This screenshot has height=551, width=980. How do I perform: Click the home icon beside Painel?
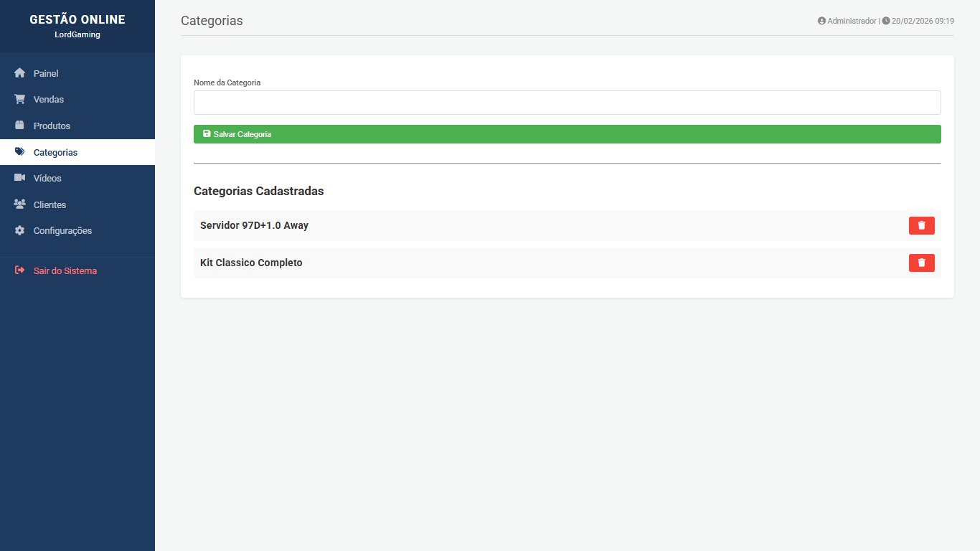click(19, 73)
